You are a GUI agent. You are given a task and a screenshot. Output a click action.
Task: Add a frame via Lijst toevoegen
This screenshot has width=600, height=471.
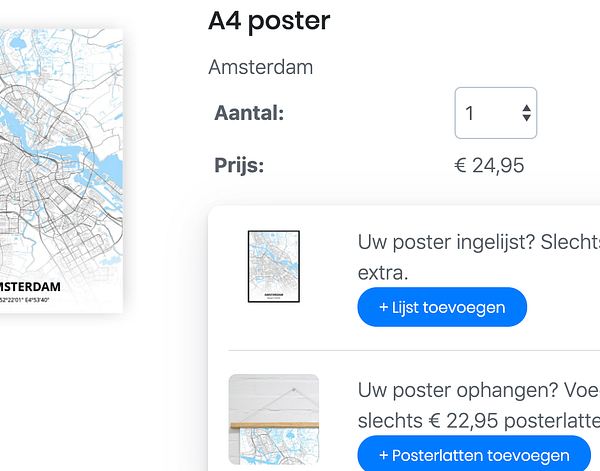[x=442, y=307]
